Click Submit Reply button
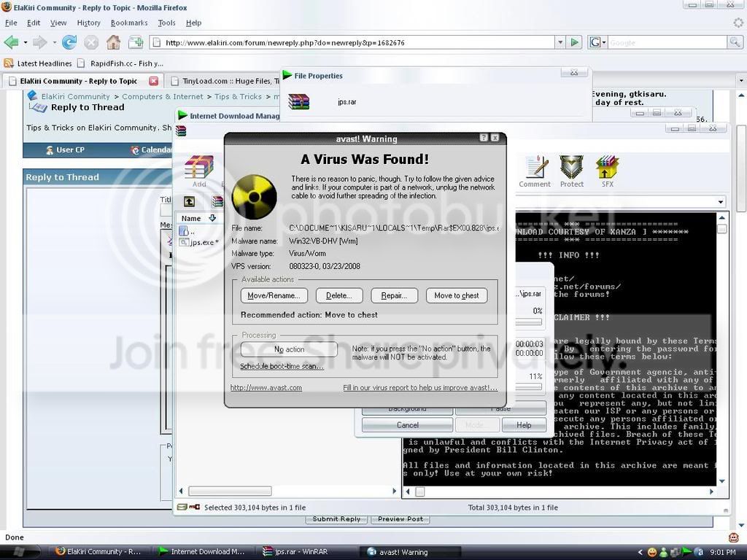 click(336, 519)
